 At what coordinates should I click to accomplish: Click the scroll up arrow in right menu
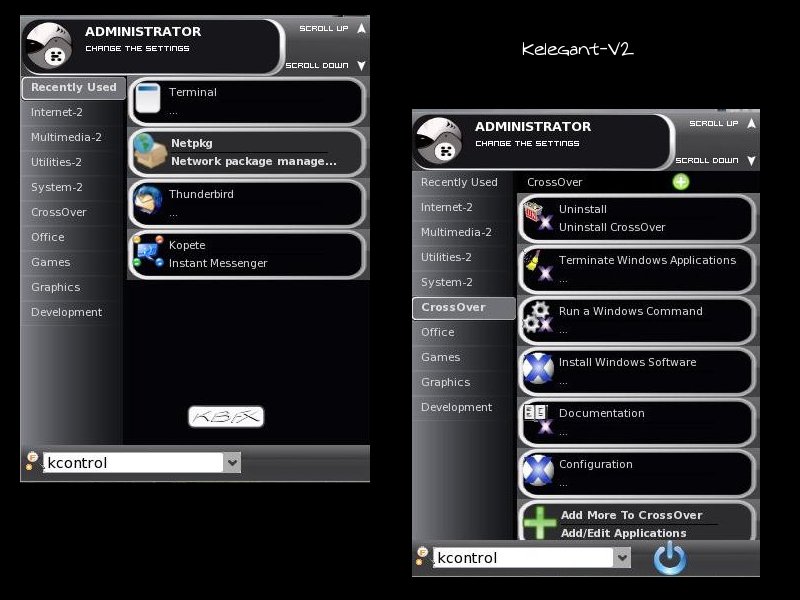(751, 123)
